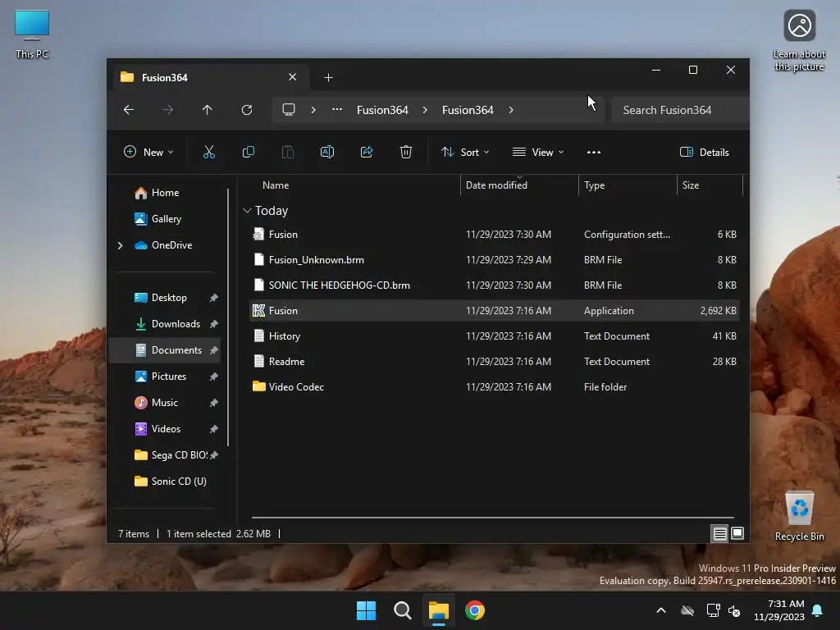Select Fusion configuration settings file
The height and width of the screenshot is (630, 840).
[495, 235]
